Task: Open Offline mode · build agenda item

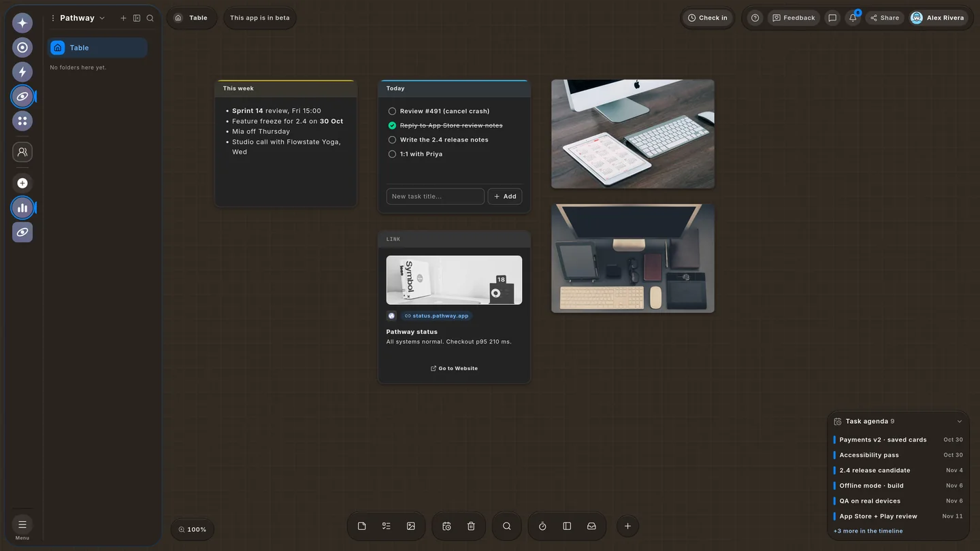Action: pyautogui.click(x=898, y=486)
